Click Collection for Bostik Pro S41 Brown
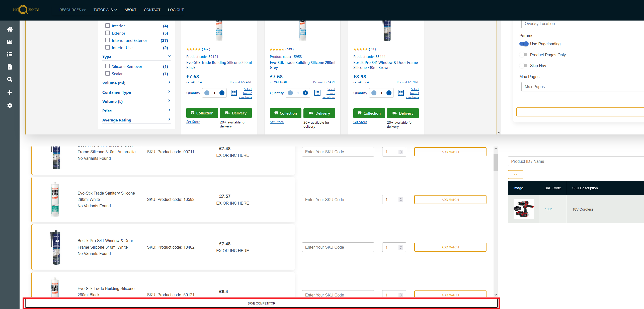This screenshot has width=644, height=309. pos(369,113)
